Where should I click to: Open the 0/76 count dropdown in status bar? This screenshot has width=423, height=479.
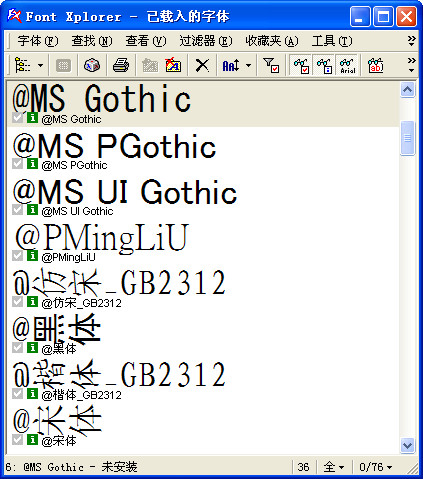375,467
